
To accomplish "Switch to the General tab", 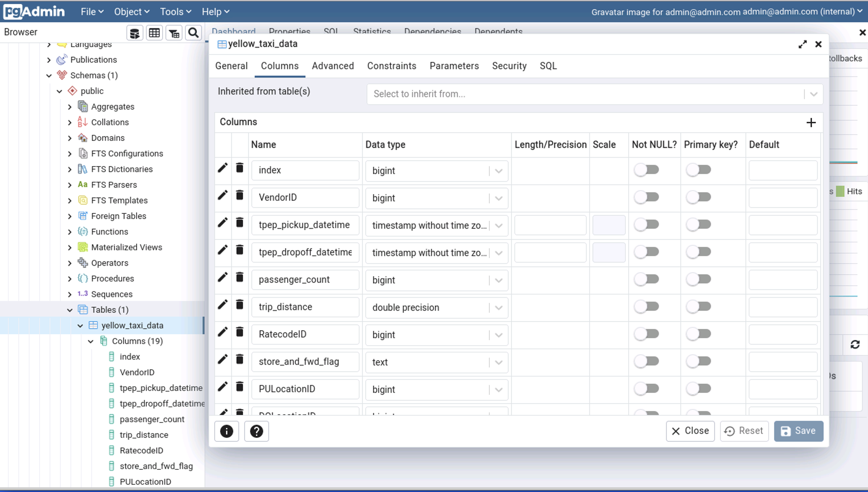I will click(231, 66).
